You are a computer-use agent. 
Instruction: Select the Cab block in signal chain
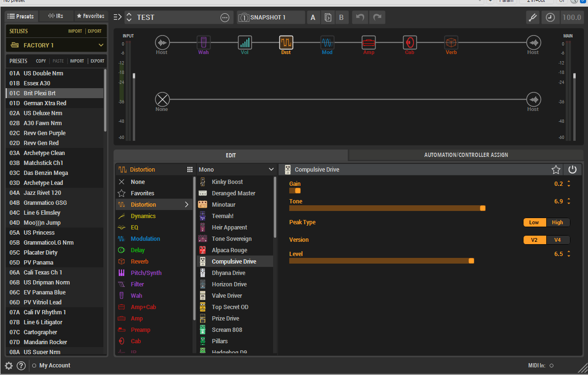tap(410, 43)
